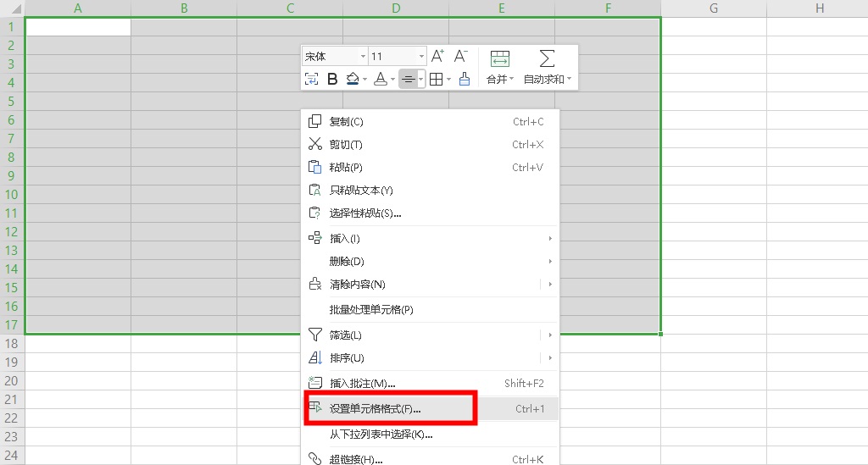Click the AutoSum sigma icon
The width and height of the screenshot is (868, 465).
[547, 58]
